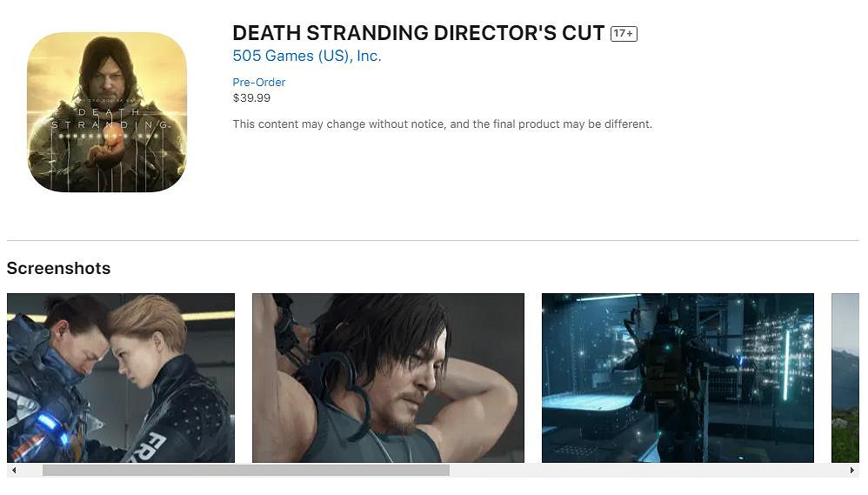Select the DEATH STRANDING DIRECTOR'S CUT title
The width and height of the screenshot is (868, 495).
tap(418, 33)
